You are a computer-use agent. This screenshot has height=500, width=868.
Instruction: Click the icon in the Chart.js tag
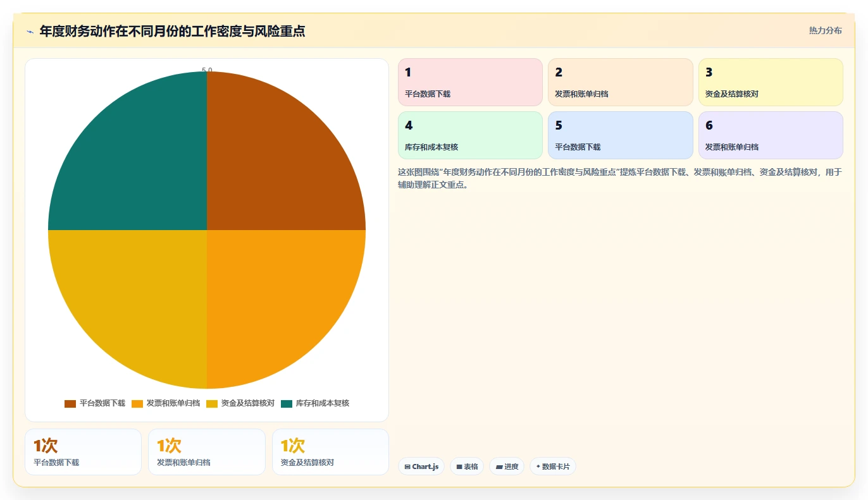pos(407,467)
